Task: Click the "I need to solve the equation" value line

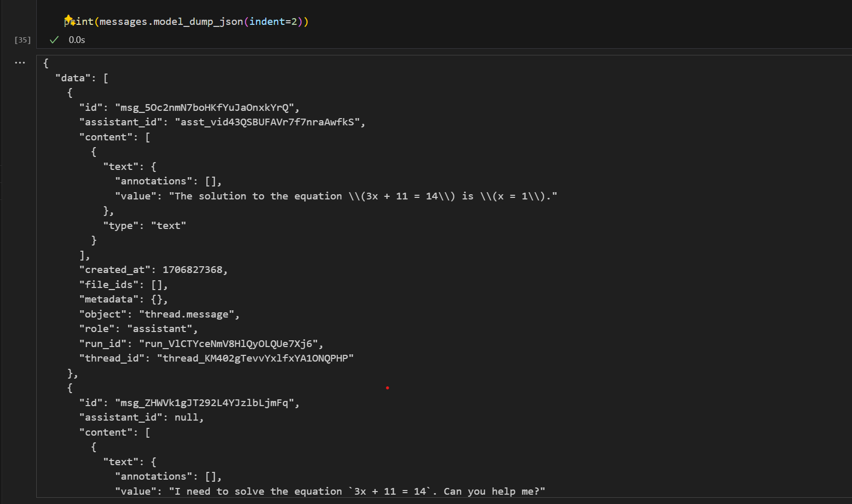Action: pos(330,491)
